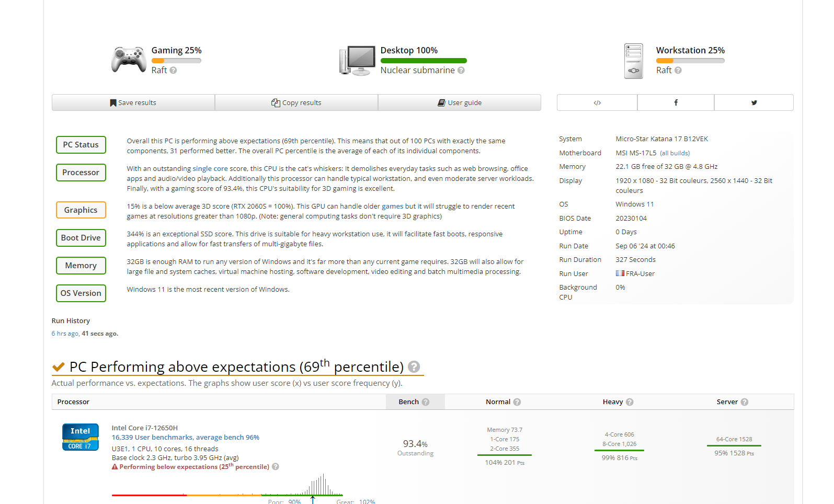Follow the 'single core' link
The height and width of the screenshot is (504, 834).
tap(210, 169)
